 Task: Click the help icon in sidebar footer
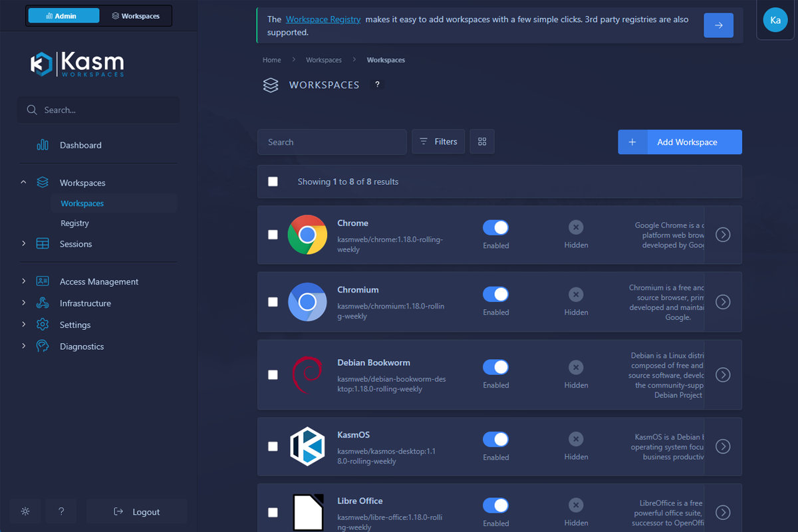pos(61,511)
